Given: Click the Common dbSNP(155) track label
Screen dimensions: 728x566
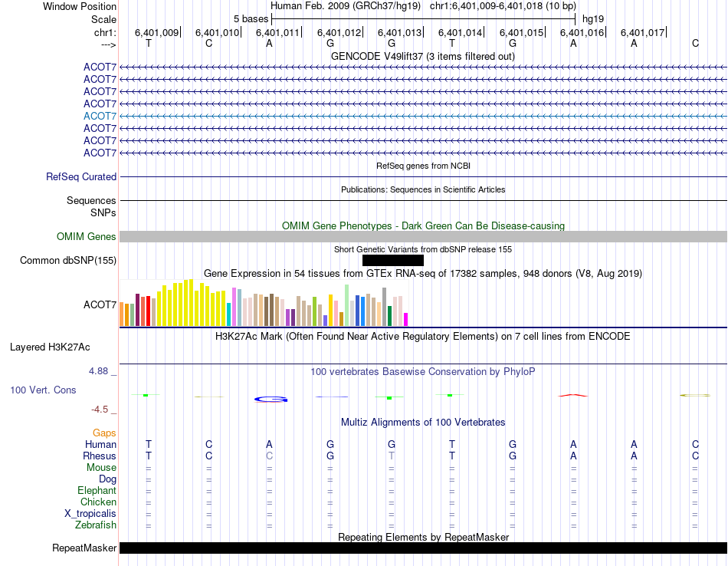Looking at the screenshot, I should pos(67,260).
